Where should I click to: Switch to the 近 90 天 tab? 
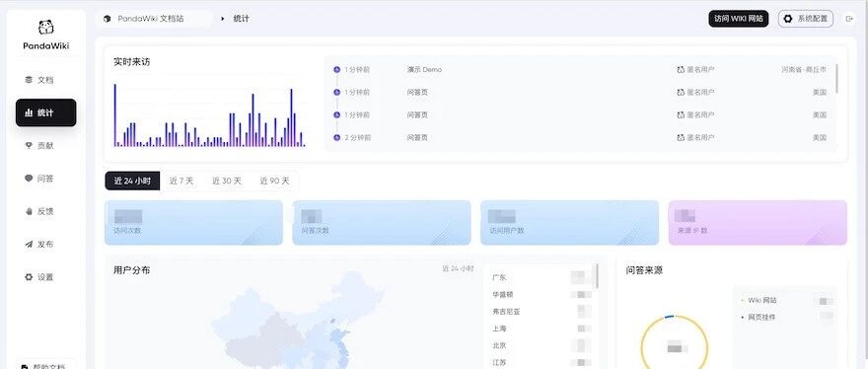click(274, 181)
